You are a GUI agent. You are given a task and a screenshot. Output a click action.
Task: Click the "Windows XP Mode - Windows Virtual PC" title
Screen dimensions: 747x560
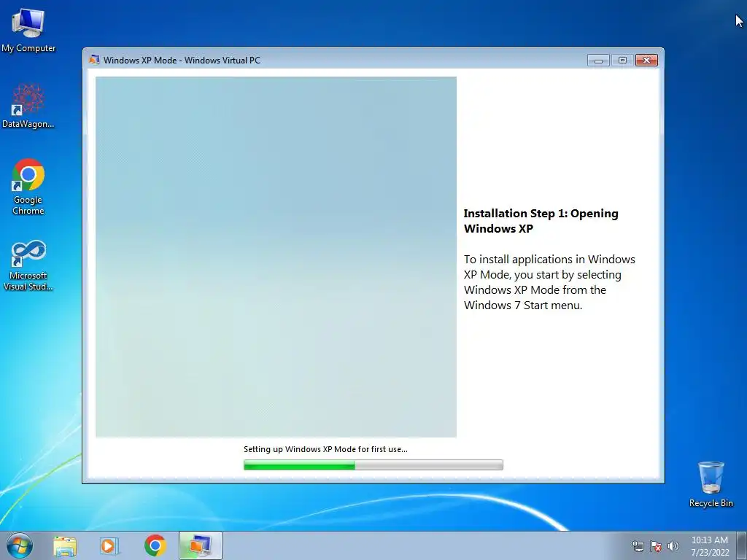[182, 61]
